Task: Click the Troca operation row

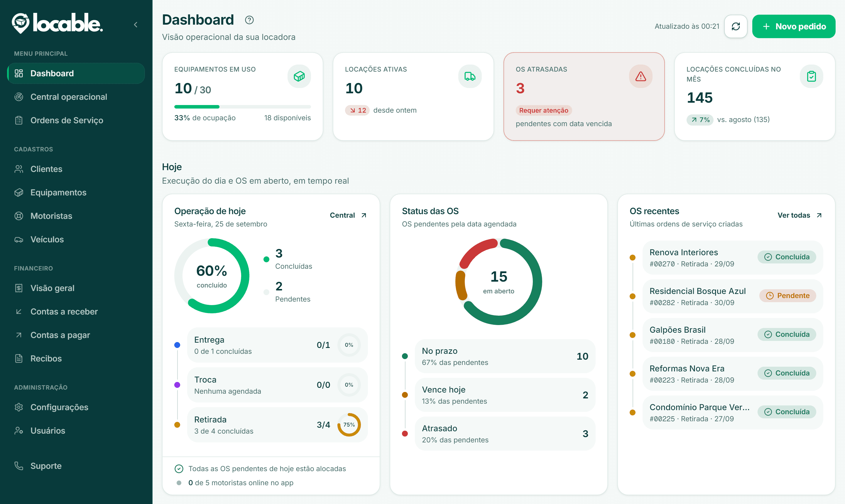Action: click(x=277, y=385)
